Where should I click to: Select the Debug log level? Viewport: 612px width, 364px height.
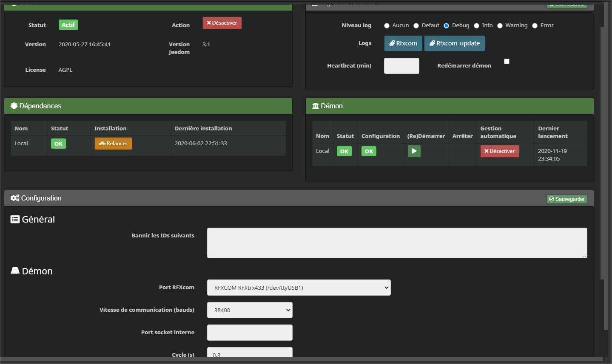446,25
